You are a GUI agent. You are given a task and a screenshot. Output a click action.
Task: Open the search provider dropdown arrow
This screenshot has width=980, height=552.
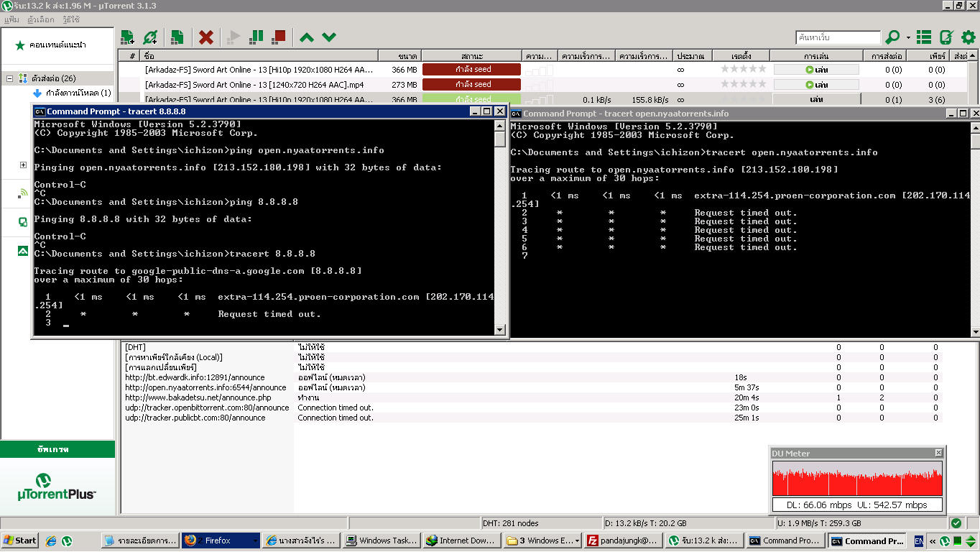[908, 37]
